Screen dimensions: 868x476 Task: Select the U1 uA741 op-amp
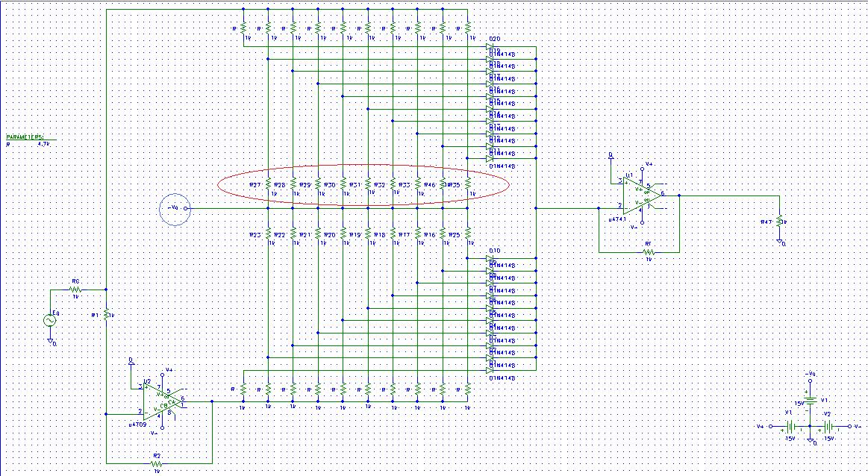pos(642,195)
